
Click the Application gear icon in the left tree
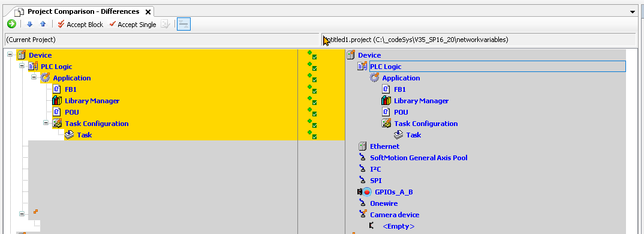click(x=45, y=78)
